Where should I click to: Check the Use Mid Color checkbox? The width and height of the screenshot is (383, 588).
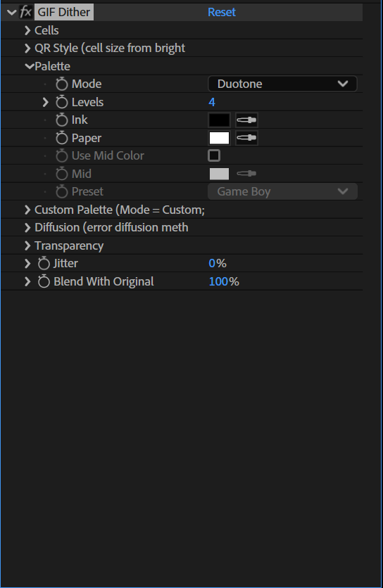(x=214, y=155)
